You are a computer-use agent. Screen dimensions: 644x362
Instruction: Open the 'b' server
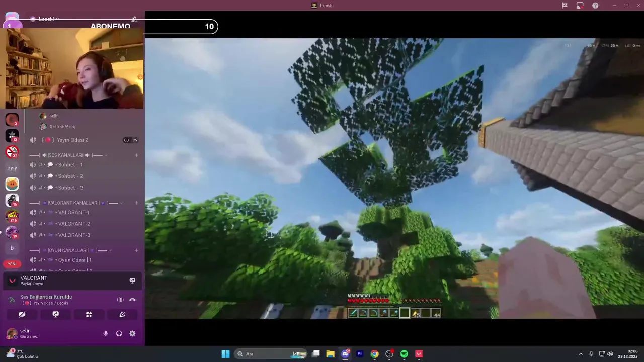tap(12, 248)
